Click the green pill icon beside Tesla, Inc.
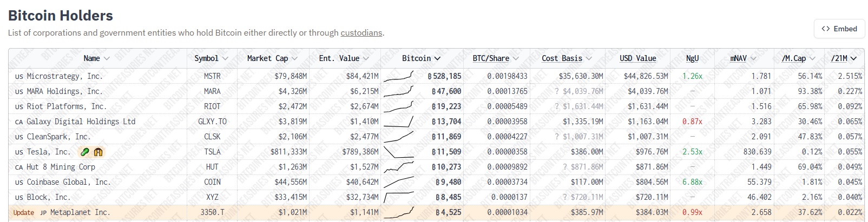868x222 pixels. tap(85, 152)
